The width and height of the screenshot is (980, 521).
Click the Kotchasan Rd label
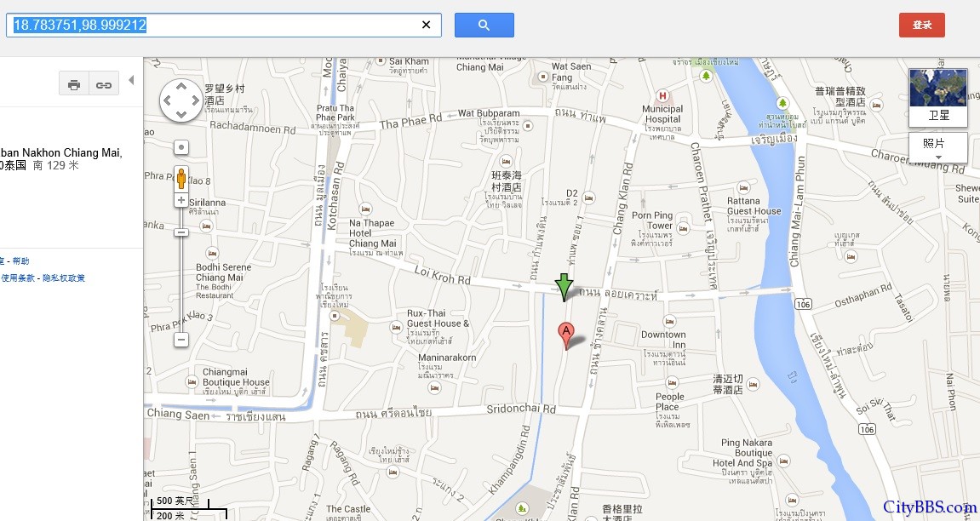tap(336, 196)
